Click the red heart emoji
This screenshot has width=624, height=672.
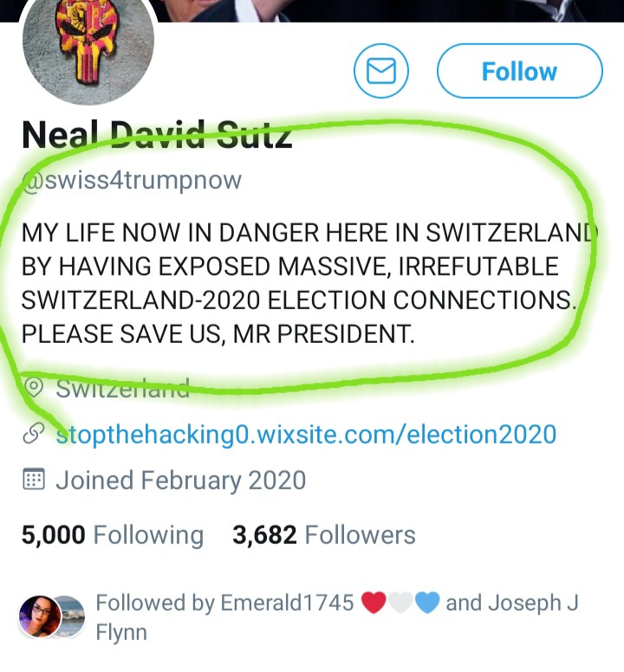(x=374, y=603)
